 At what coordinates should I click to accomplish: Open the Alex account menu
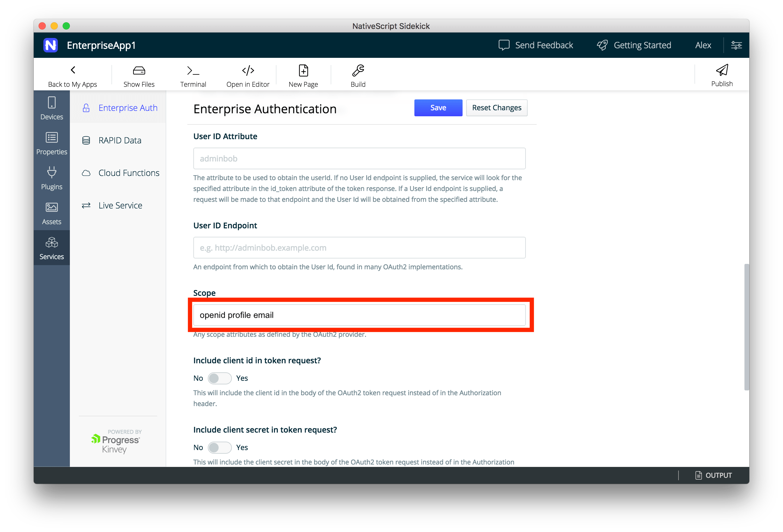point(703,45)
